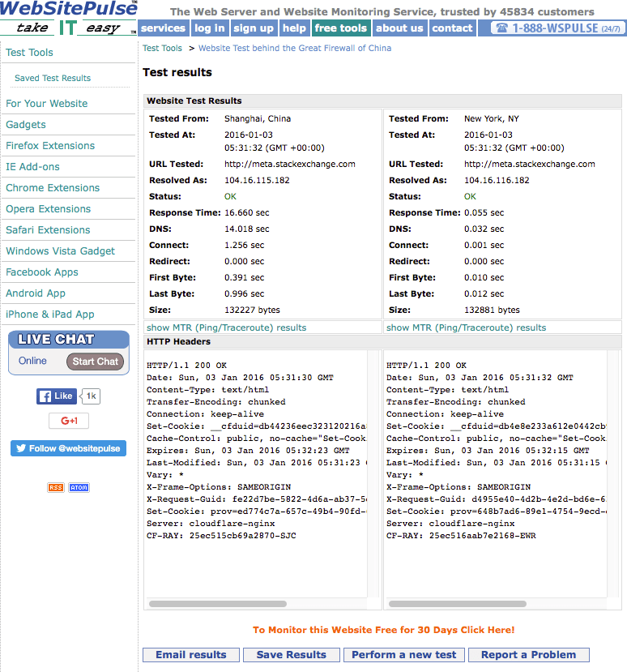The image size is (627, 672).
Task: Open Test Tools in the sidebar
Action: tap(29, 53)
